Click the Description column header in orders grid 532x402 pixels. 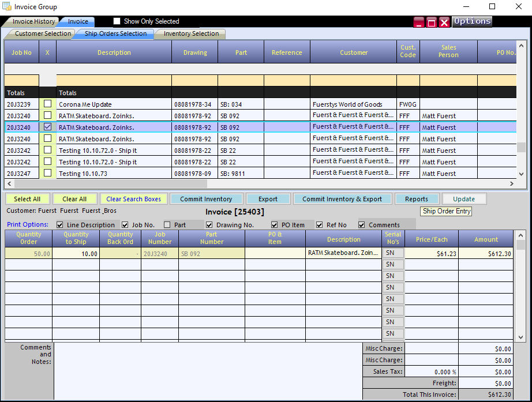[114, 52]
